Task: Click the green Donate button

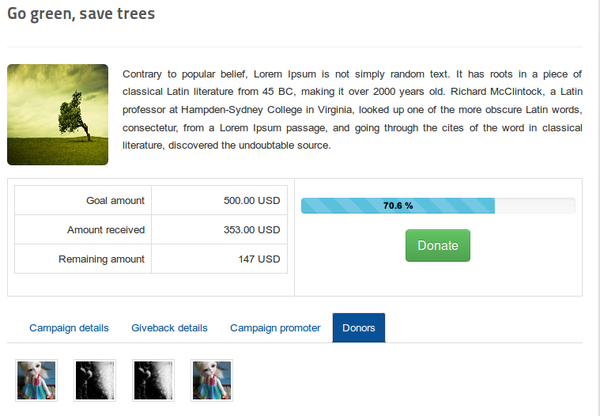Action: [438, 245]
